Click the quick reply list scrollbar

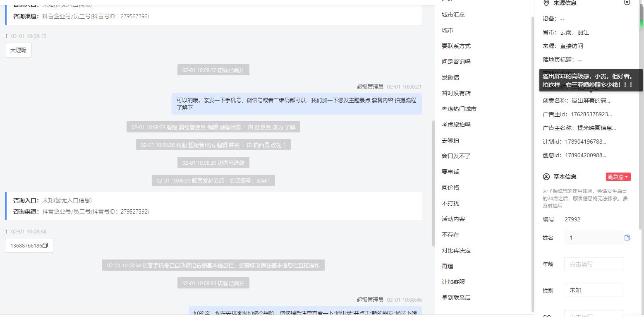pyautogui.click(x=533, y=163)
